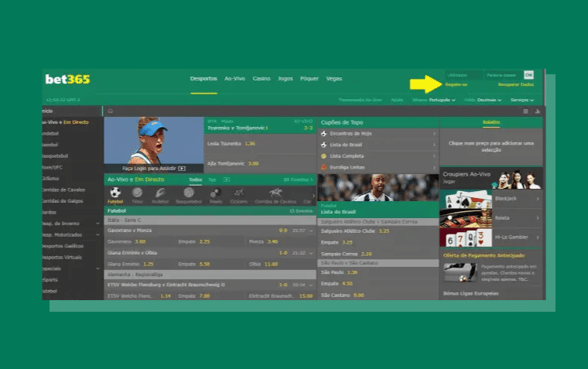Bet on Monza at 3.40
588x369 pixels.
click(280, 242)
